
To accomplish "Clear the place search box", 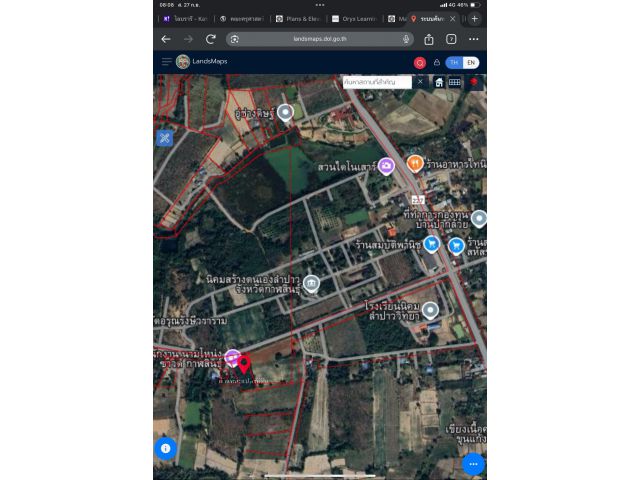I will 420,82.
